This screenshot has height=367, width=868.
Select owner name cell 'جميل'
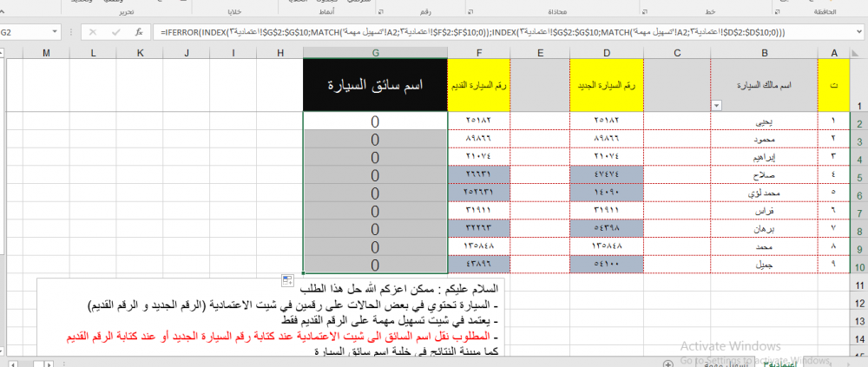765,265
